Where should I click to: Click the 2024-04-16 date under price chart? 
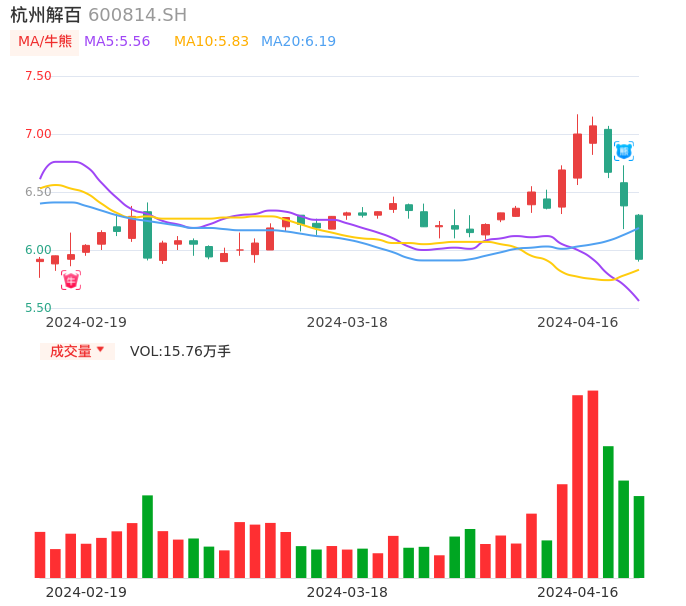(578, 322)
